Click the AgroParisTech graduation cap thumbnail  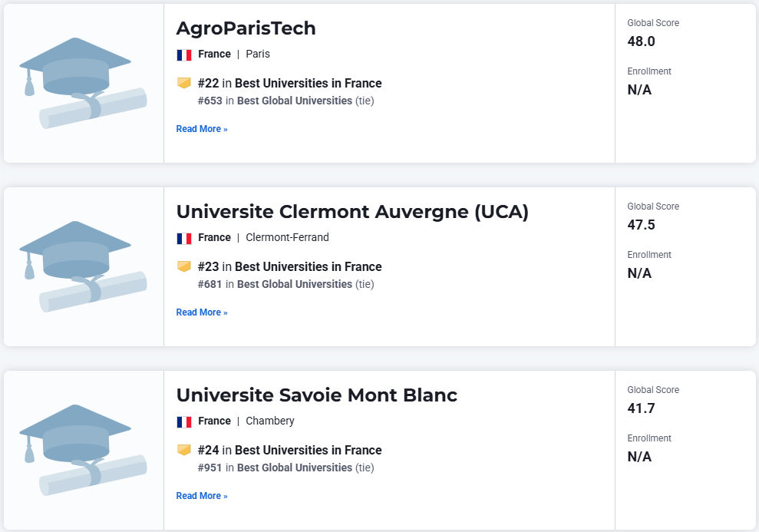83,83
